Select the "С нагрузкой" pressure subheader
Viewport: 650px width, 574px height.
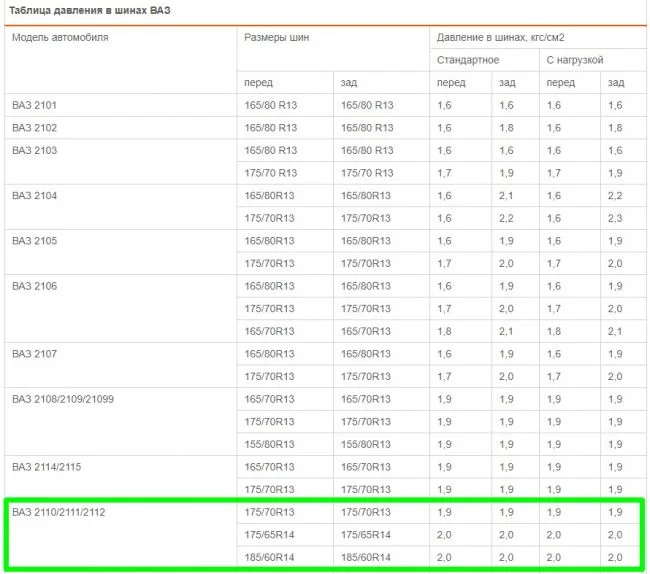point(575,60)
